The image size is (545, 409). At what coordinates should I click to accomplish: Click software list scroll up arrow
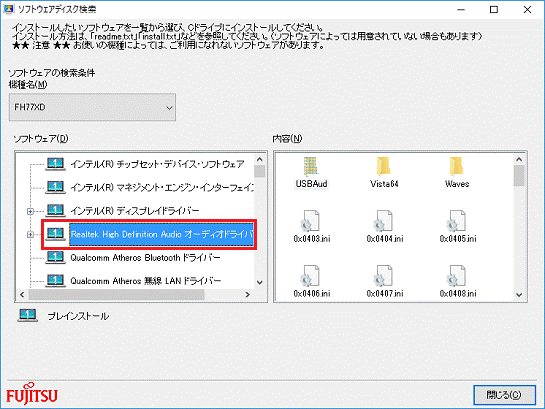260,159
